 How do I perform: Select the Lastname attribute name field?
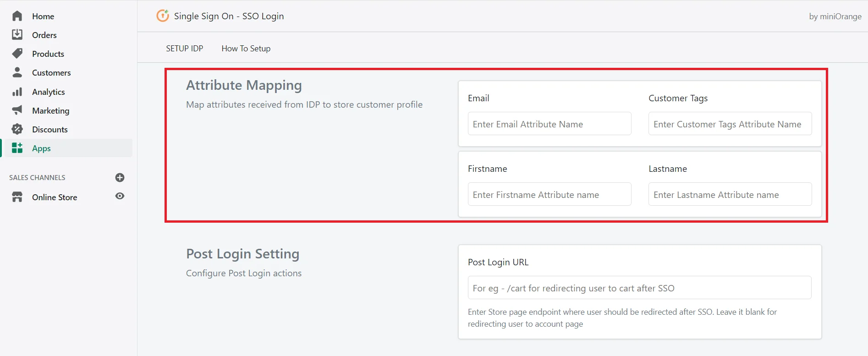[730, 194]
